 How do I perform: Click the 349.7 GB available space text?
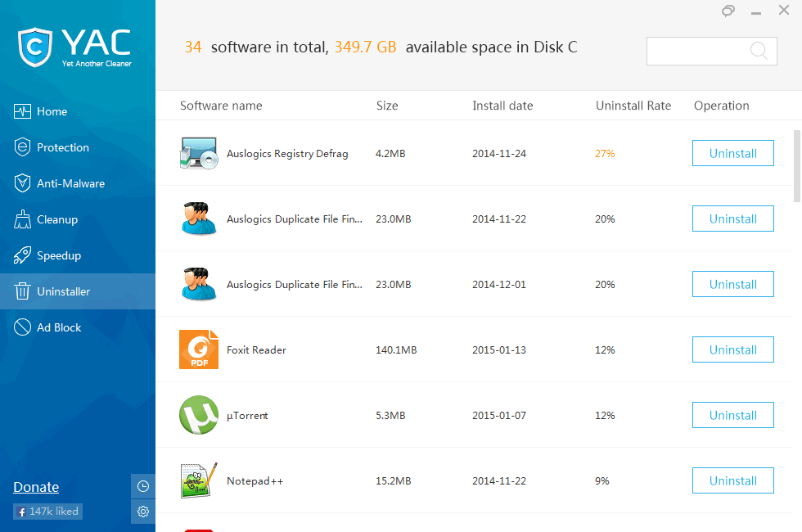click(x=365, y=47)
